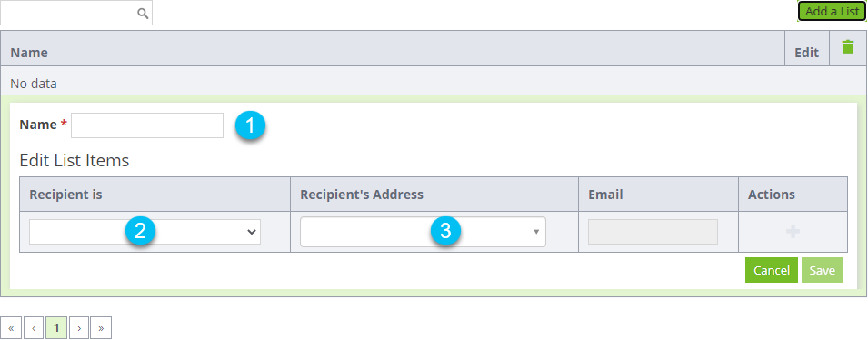This screenshot has width=868, height=340.
Task: Click callout marker number 3
Action: tap(445, 232)
